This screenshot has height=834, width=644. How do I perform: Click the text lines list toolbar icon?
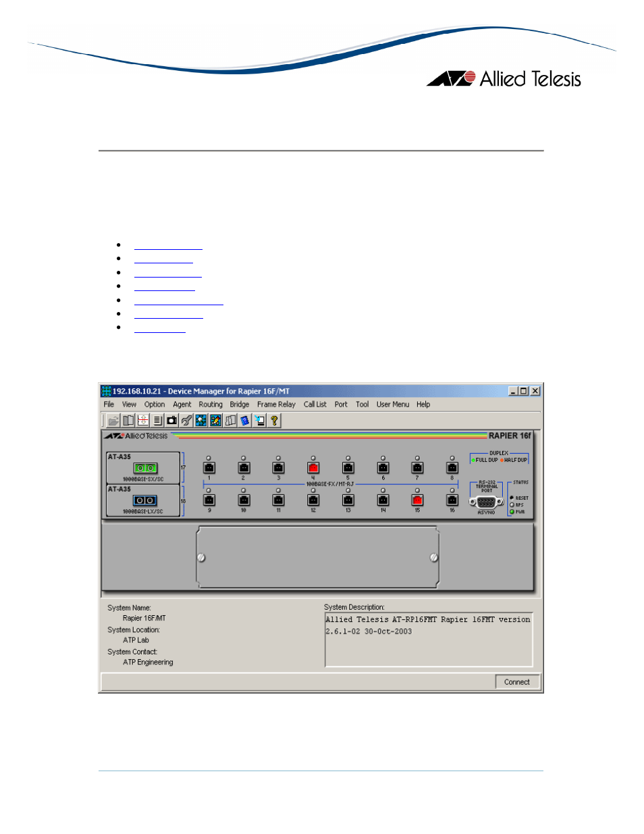(x=157, y=421)
